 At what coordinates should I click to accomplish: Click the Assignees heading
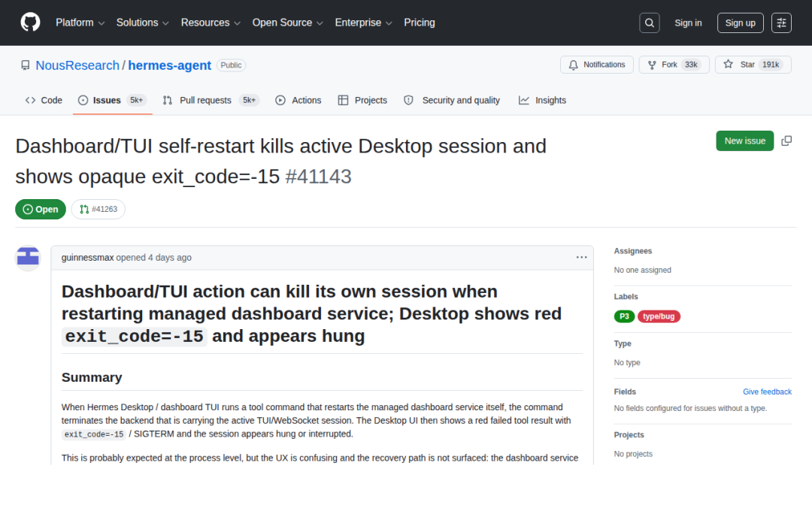point(633,251)
